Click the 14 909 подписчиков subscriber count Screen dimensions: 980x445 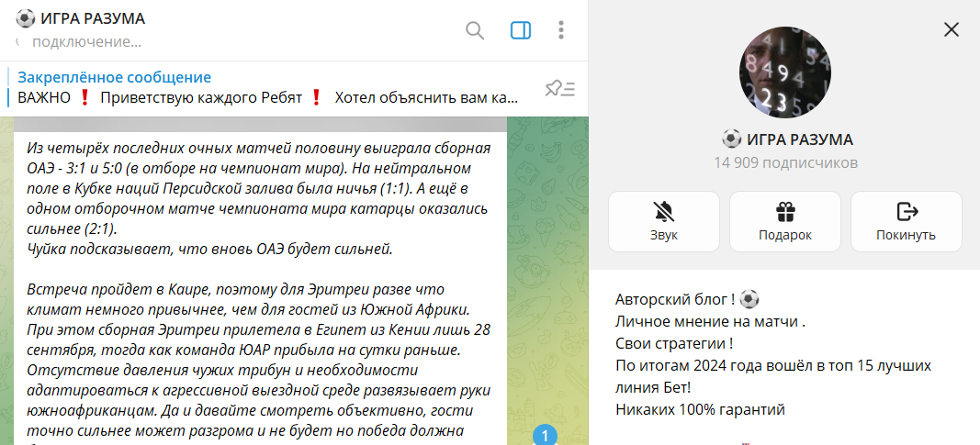785,163
